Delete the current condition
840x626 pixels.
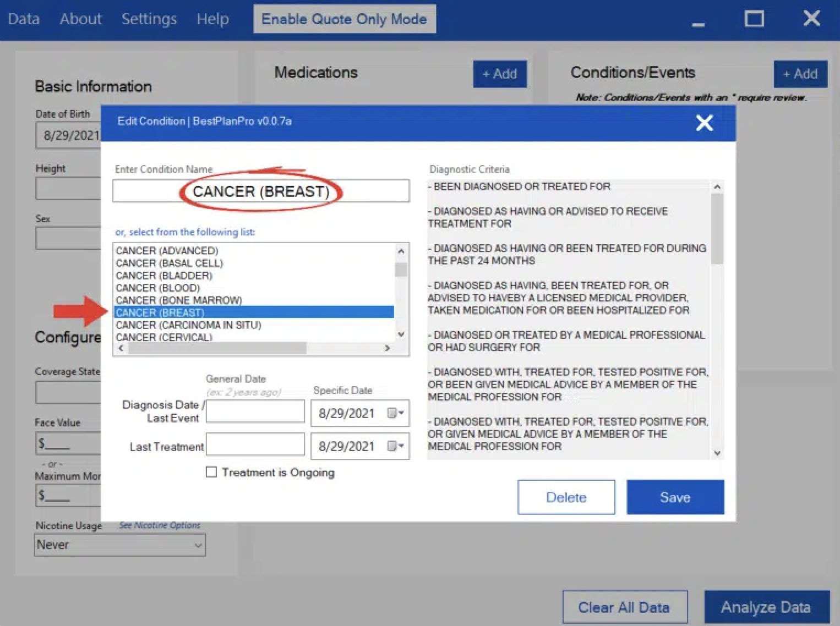tap(566, 497)
